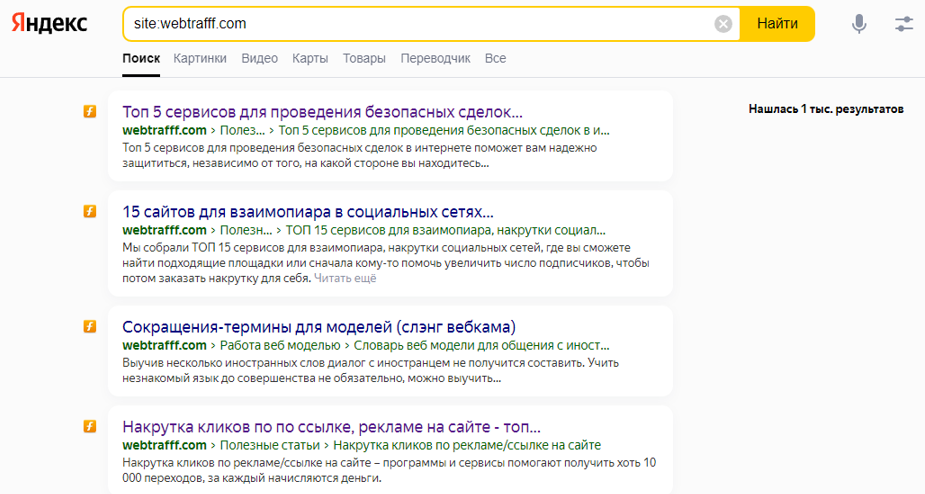Click webtrafff.com domain under 15 сайтов result
Screen dimensions: 925x494
tap(164, 230)
